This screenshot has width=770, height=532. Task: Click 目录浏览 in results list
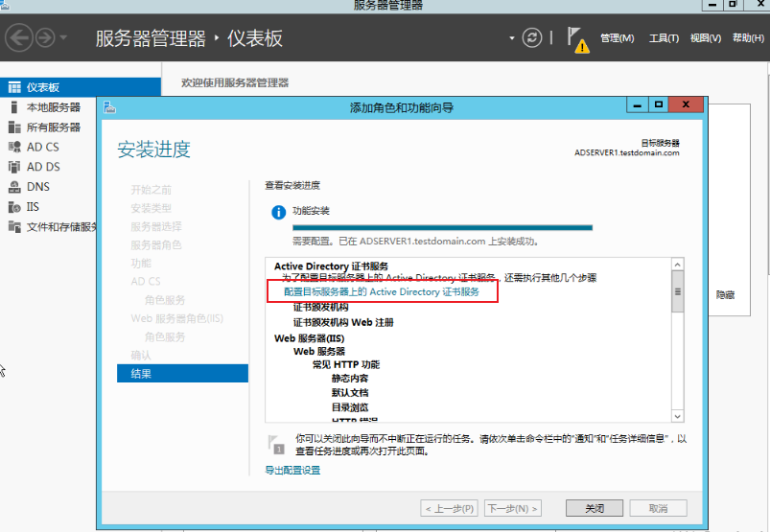350,407
